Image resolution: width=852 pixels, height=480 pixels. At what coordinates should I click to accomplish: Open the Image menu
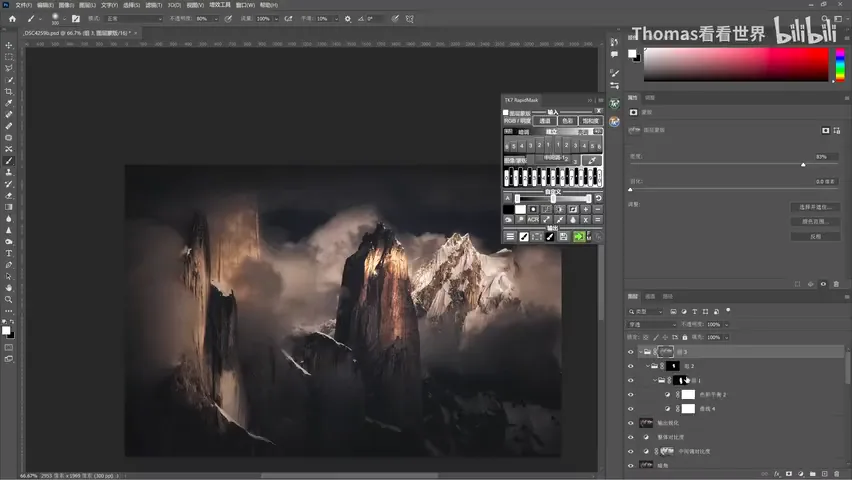[x=66, y=5]
